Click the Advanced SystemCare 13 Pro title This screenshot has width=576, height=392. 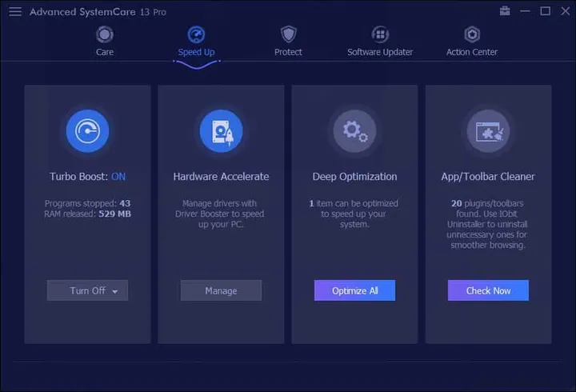(x=98, y=12)
